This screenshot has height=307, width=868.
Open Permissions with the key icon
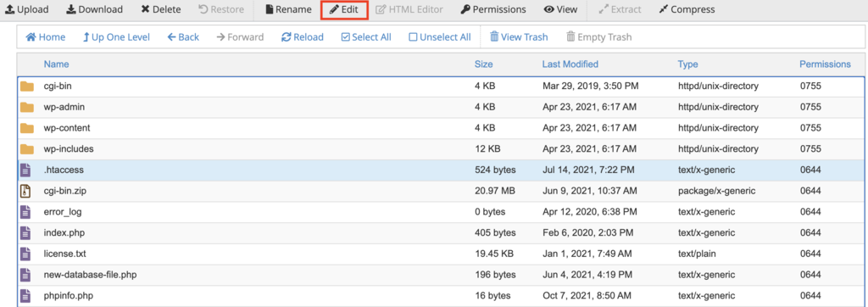point(493,9)
